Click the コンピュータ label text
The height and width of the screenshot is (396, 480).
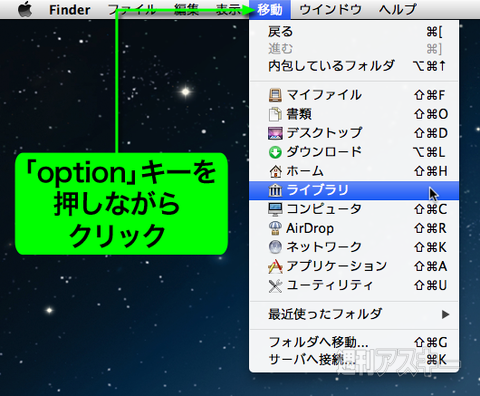[324, 209]
